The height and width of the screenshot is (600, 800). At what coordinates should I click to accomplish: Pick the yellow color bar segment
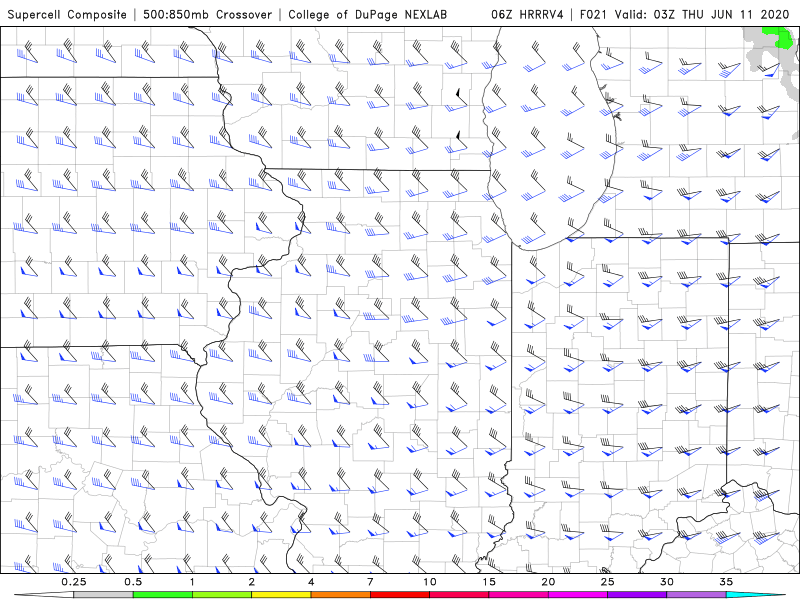[x=281, y=595]
